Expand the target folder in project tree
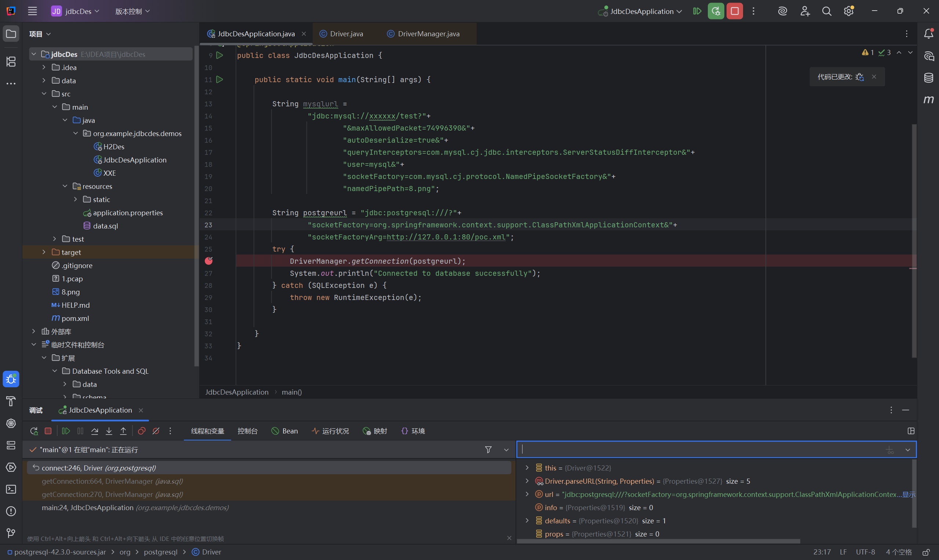 tap(44, 252)
